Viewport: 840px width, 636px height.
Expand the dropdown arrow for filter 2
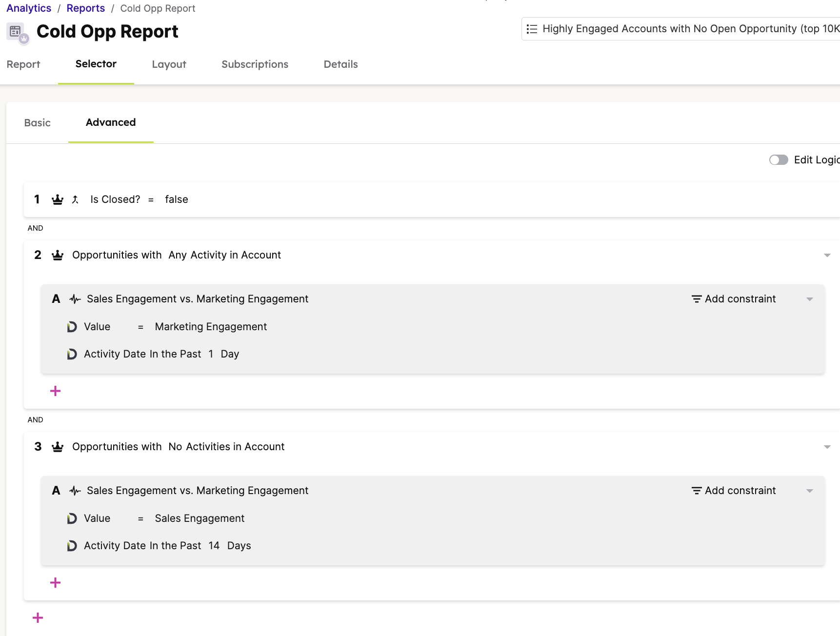point(827,256)
